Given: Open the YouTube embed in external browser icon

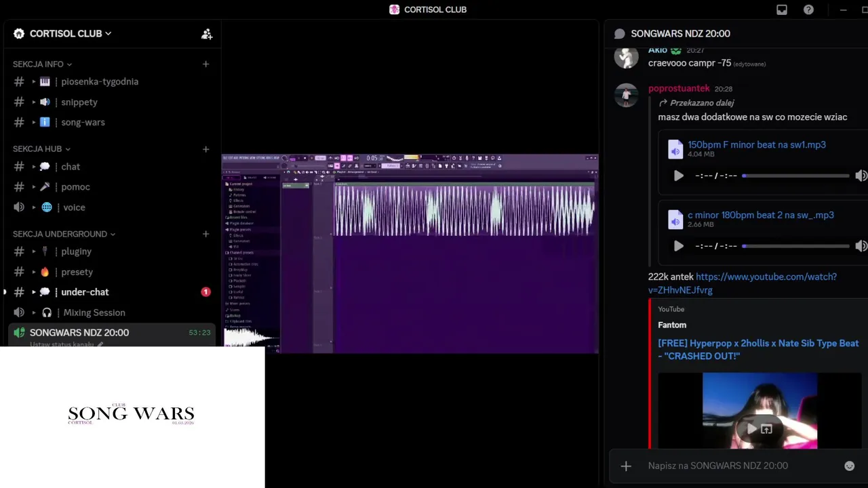Looking at the screenshot, I should click(x=766, y=429).
